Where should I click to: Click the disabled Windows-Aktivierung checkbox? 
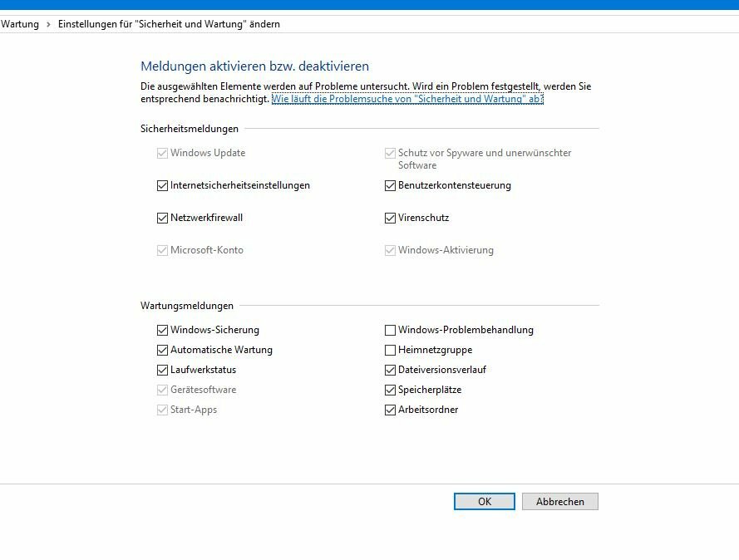pyautogui.click(x=390, y=250)
